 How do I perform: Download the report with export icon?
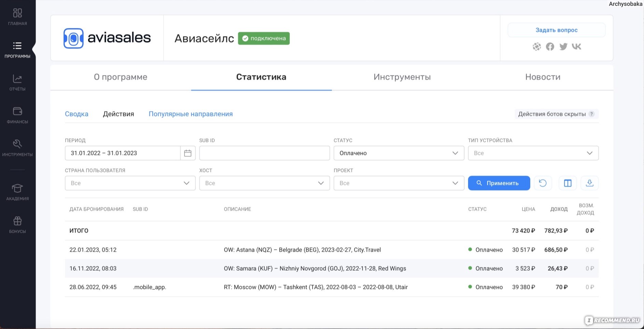(590, 183)
